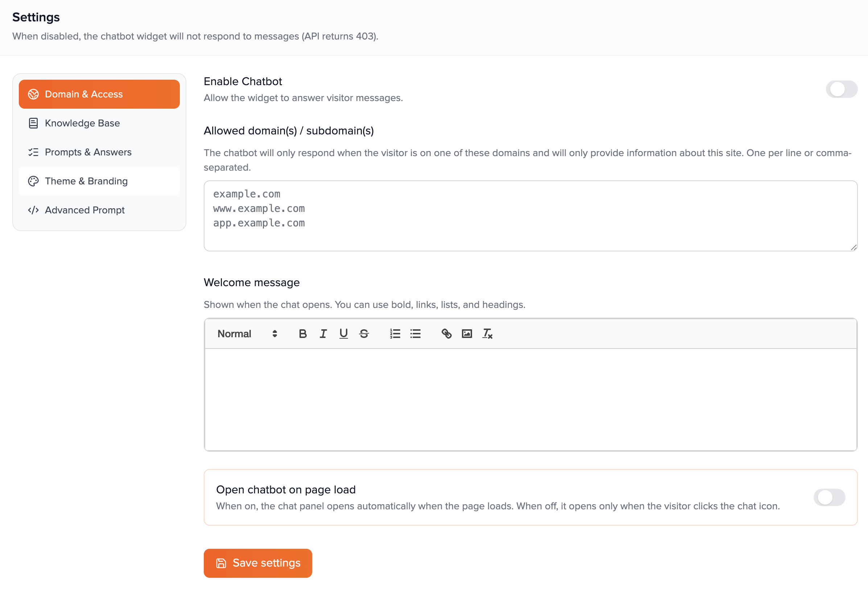Enable Open chatbot on page load

(829, 497)
